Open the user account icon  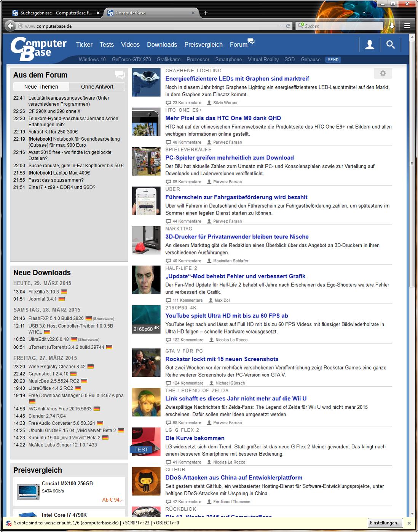(369, 45)
